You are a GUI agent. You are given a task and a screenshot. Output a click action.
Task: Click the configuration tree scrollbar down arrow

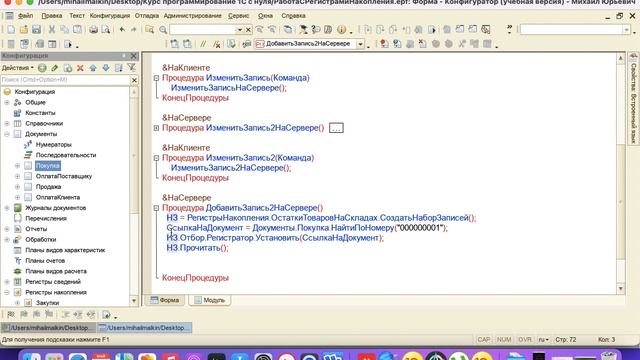click(x=134, y=301)
